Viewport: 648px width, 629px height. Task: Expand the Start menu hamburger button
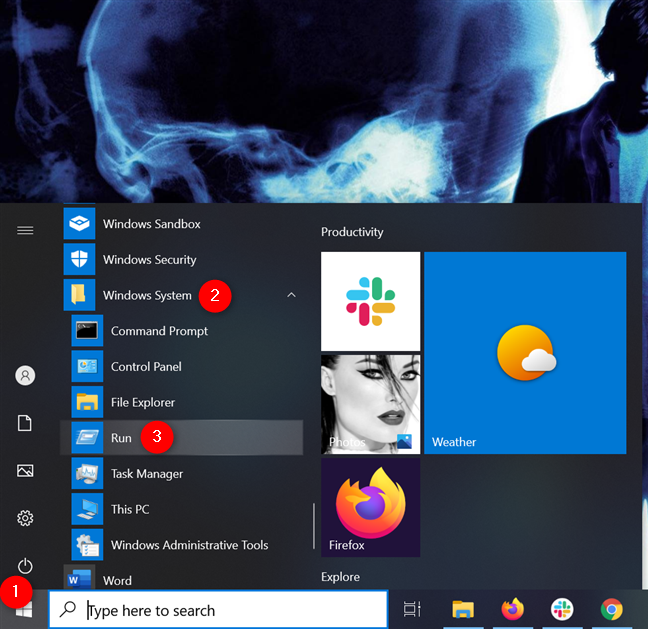pos(25,230)
